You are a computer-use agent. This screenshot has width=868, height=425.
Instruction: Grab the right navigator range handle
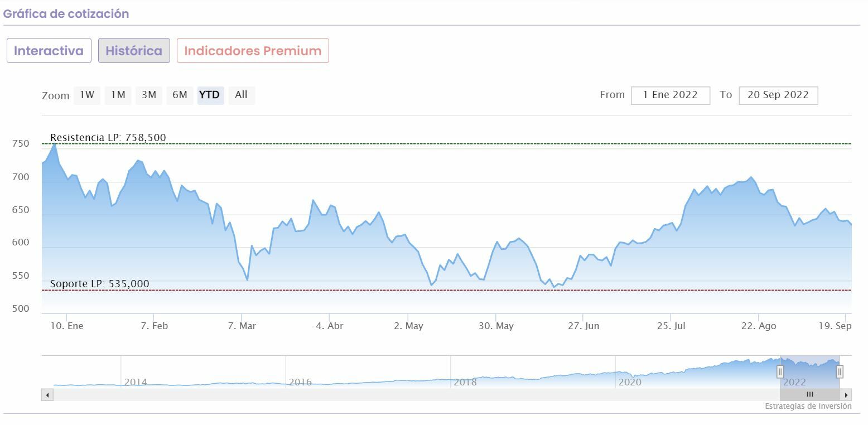(x=840, y=371)
